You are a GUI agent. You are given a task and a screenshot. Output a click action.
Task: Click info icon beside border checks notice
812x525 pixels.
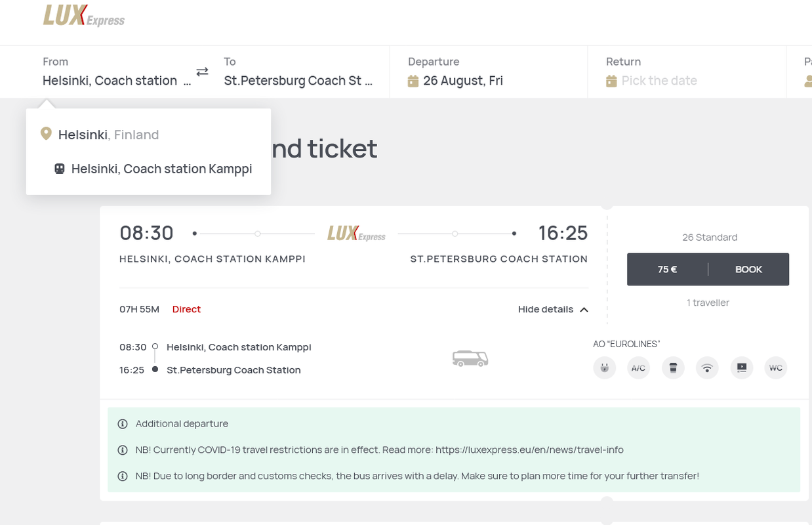tap(122, 476)
